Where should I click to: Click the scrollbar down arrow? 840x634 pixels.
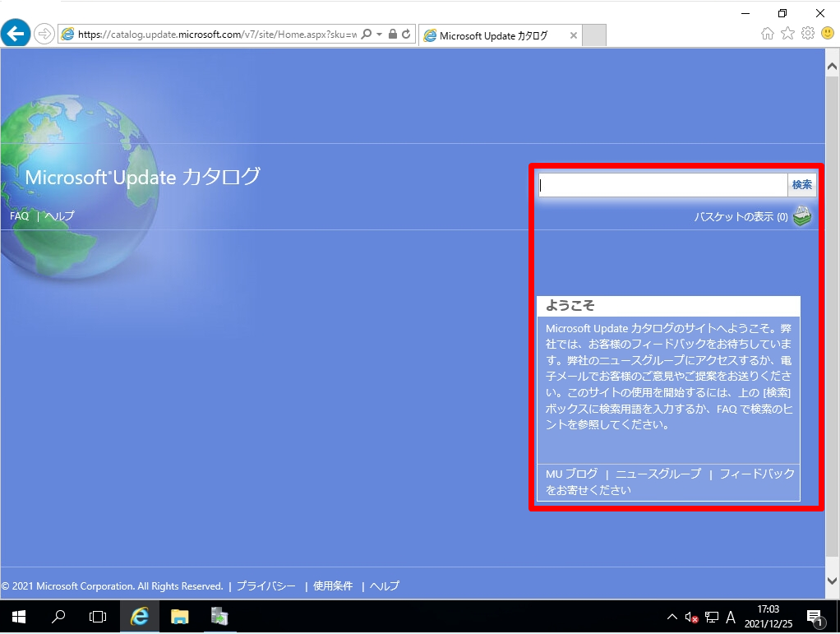pos(832,581)
